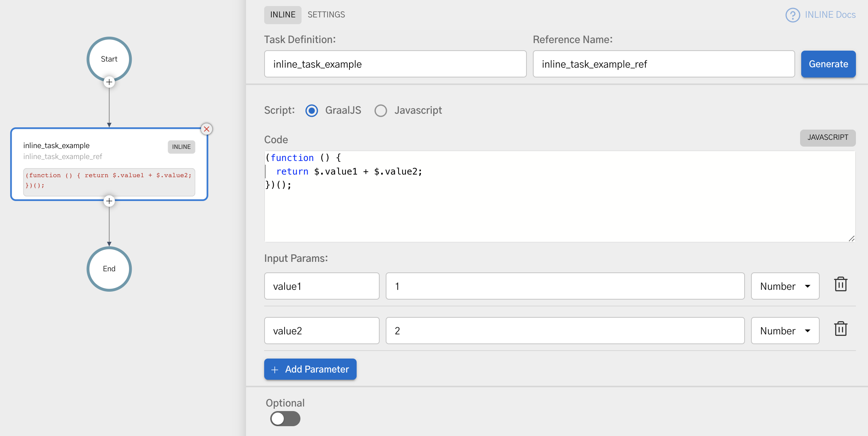Click the Generate button for reference name
Screen dimensions: 868x436
click(x=828, y=64)
